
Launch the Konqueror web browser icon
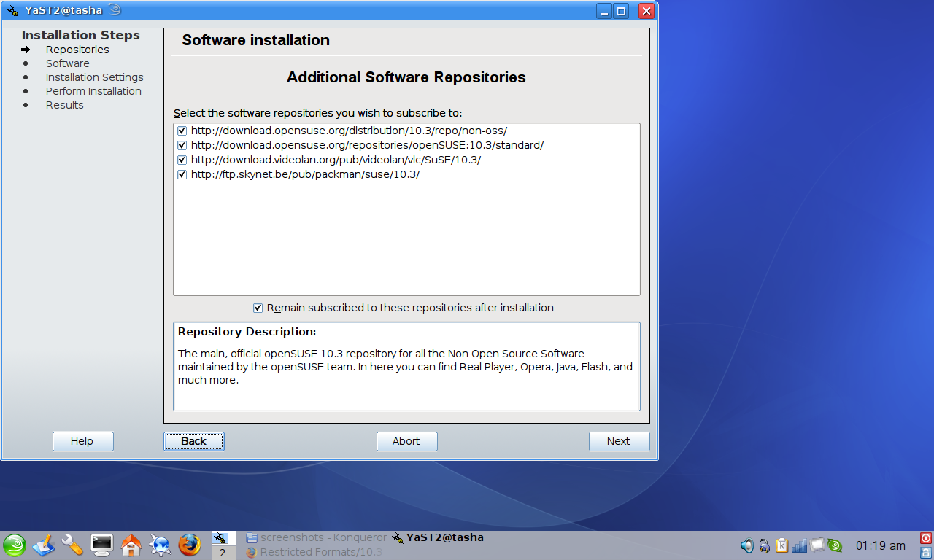click(x=160, y=545)
